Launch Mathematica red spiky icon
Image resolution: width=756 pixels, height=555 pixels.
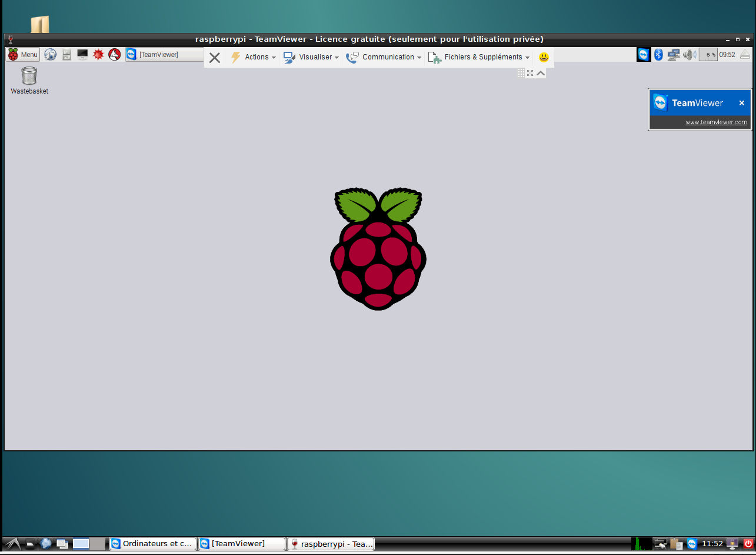click(98, 55)
